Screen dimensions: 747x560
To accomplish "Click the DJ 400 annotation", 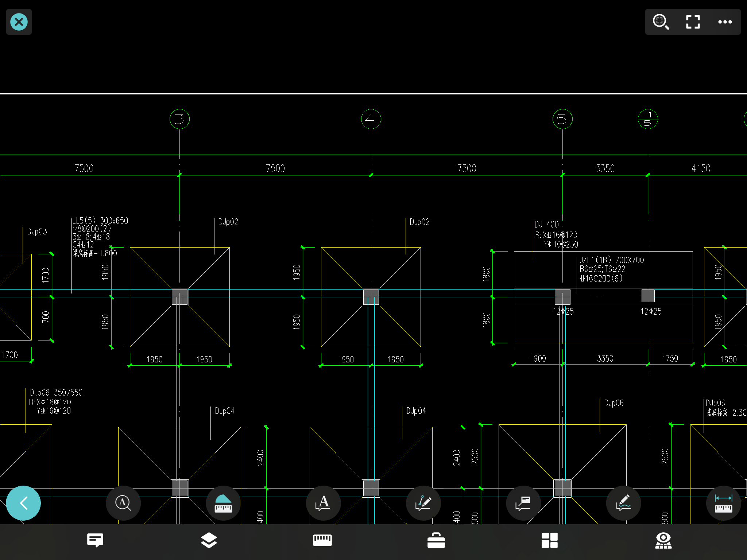I will click(547, 224).
